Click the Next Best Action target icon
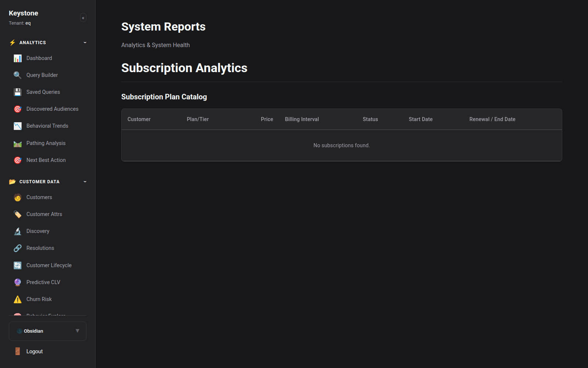Screen dimensions: 588x368 point(18,160)
